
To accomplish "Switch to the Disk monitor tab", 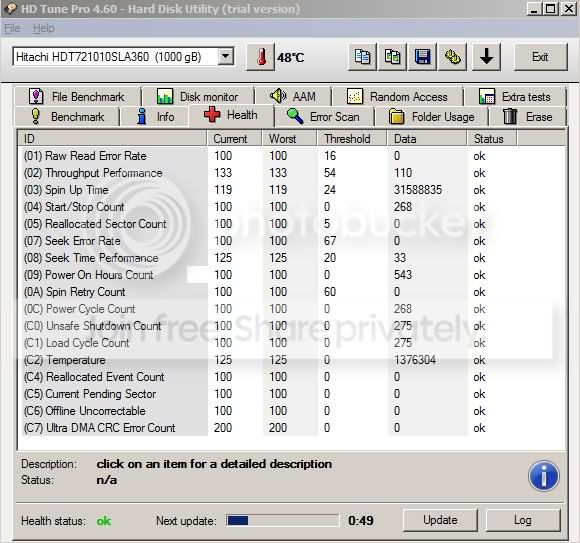I will [x=198, y=97].
